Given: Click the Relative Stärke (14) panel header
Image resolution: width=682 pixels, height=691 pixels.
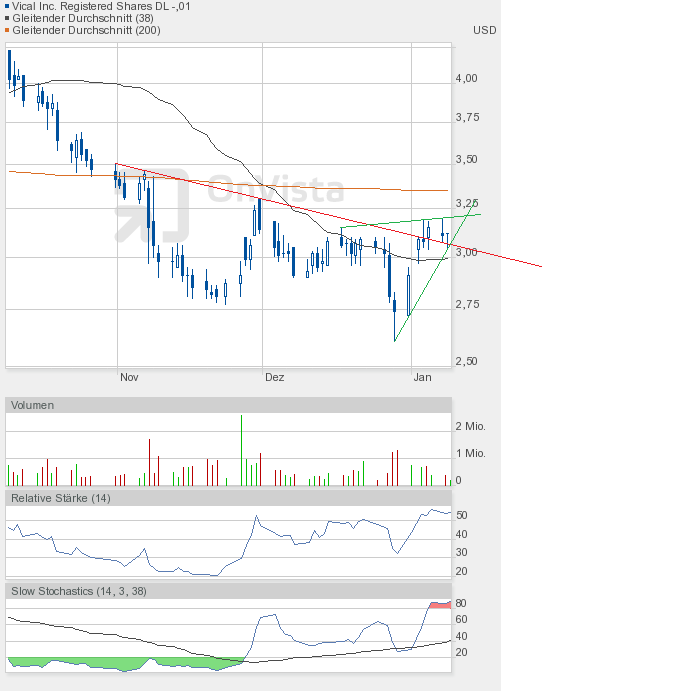Looking at the screenshot, I should coord(61,498).
